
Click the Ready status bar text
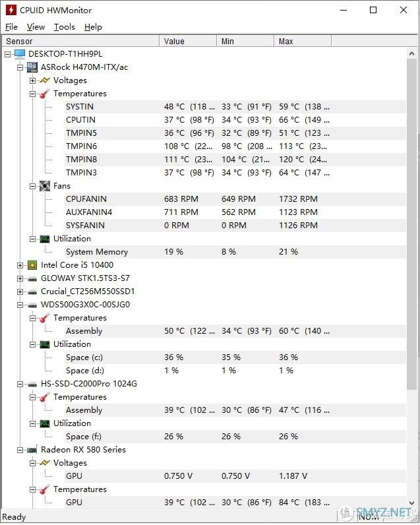pyautogui.click(x=14, y=517)
